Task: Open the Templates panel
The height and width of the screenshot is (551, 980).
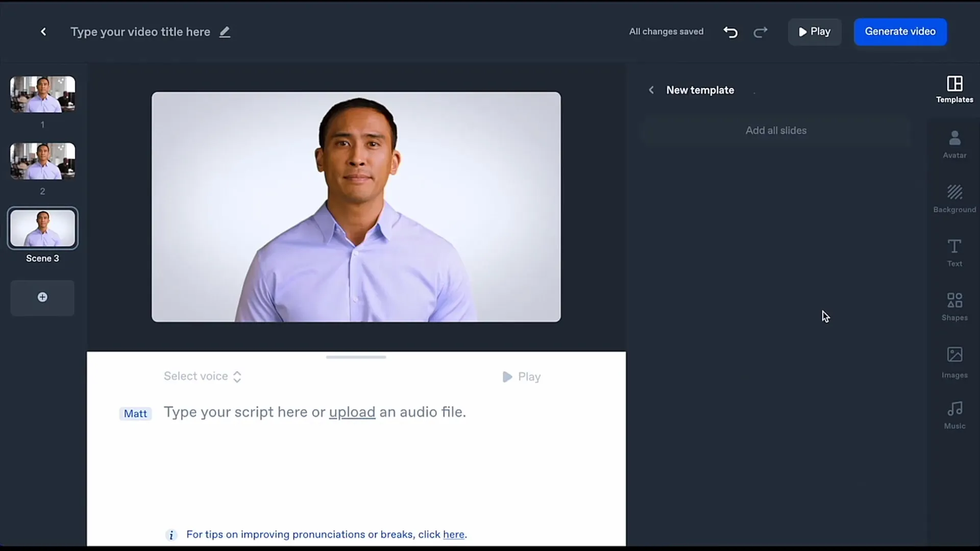Action: point(954,88)
